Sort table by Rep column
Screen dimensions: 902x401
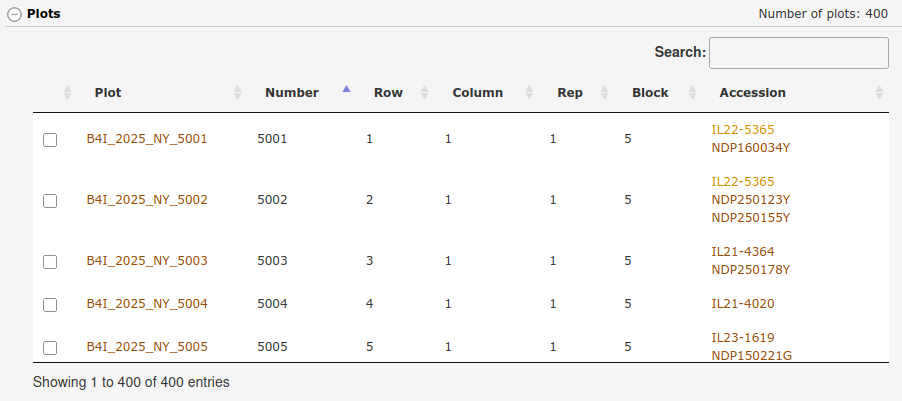click(x=569, y=93)
